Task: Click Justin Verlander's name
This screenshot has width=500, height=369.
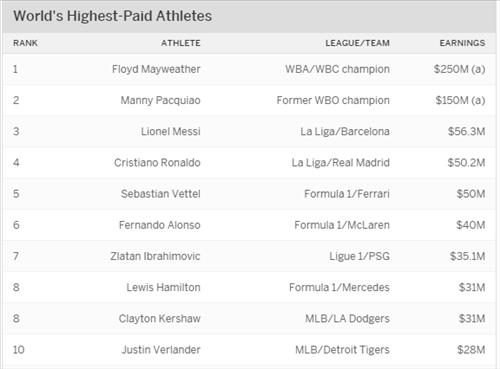Action: [161, 350]
